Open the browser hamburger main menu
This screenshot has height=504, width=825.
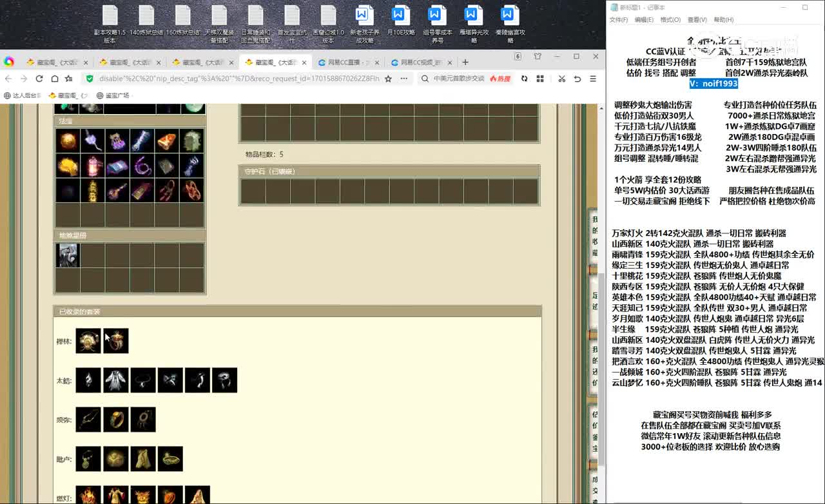593,79
